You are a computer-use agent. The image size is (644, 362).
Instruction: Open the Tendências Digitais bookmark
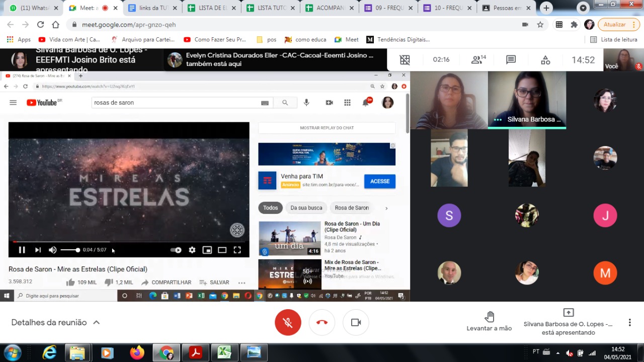tap(398, 39)
